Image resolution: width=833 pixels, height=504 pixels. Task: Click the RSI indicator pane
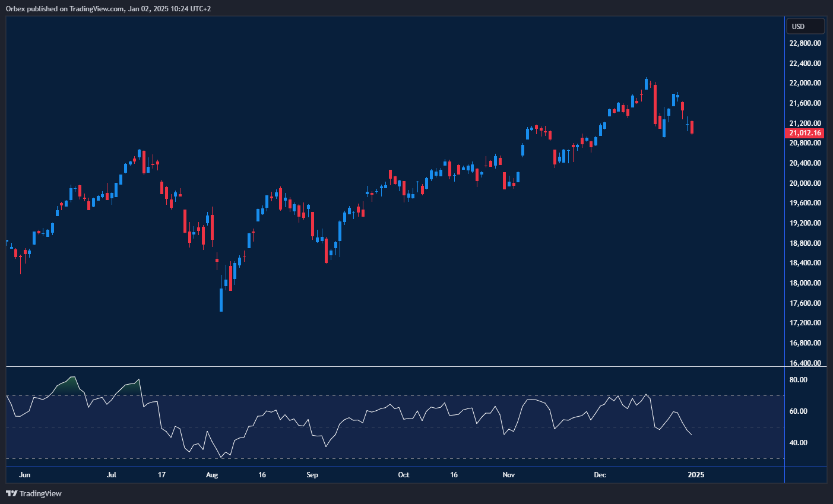point(392,416)
